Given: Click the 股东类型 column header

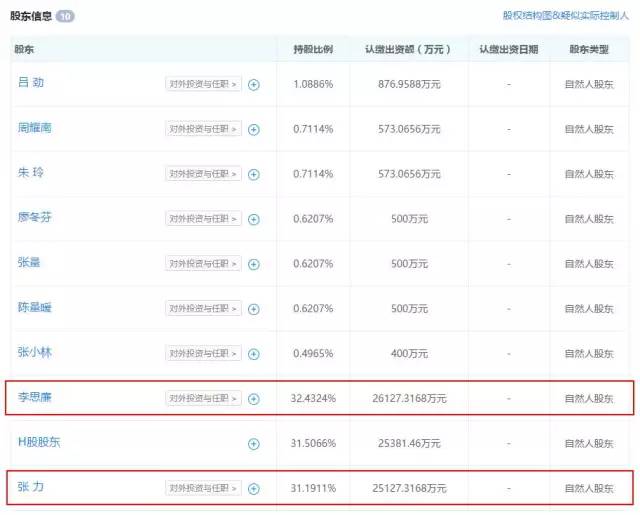Looking at the screenshot, I should (x=589, y=49).
